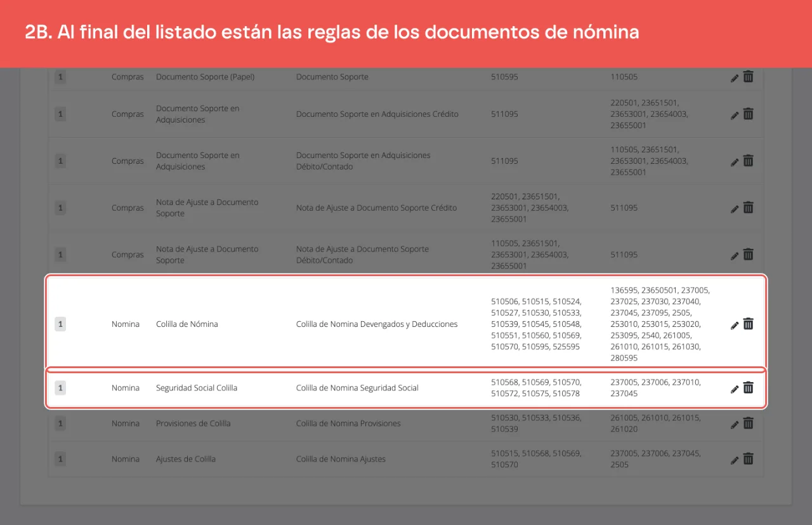Delete Nota de Ajuste Documento Soporte Crédito rule

click(x=749, y=208)
